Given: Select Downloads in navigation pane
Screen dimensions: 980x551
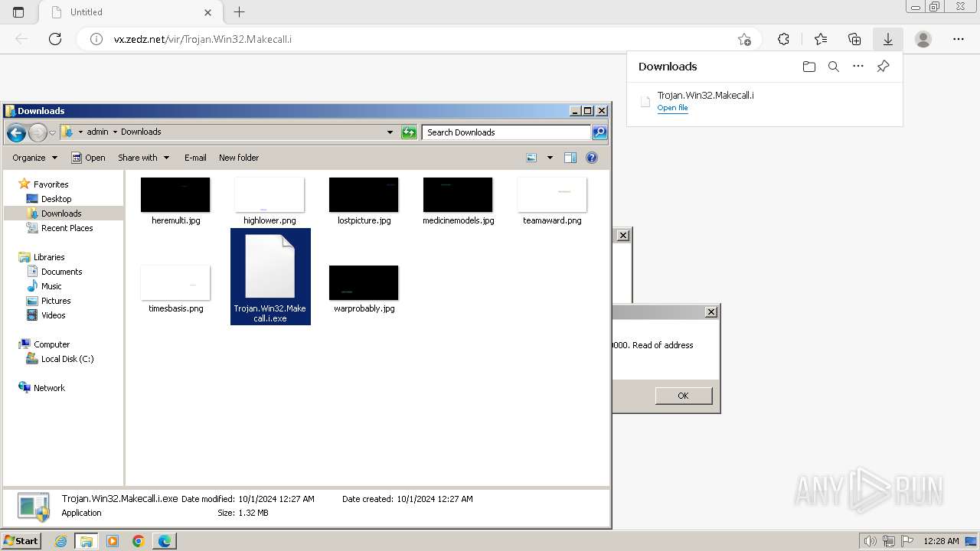Looking at the screenshot, I should pyautogui.click(x=61, y=214).
